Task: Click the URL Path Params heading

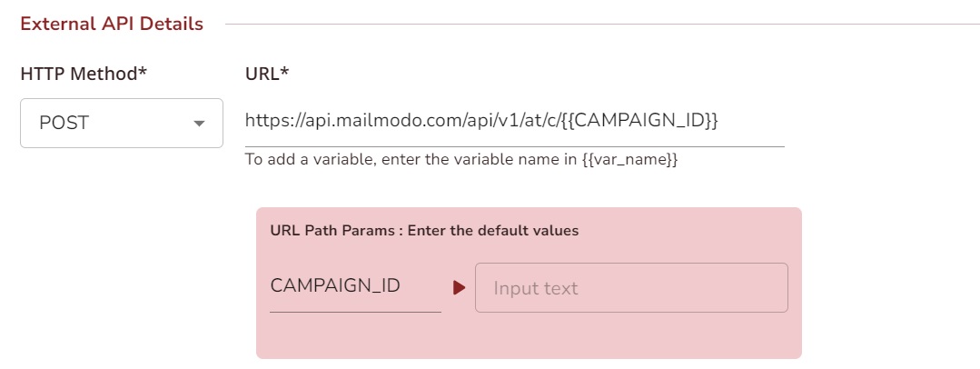Action: tap(334, 231)
